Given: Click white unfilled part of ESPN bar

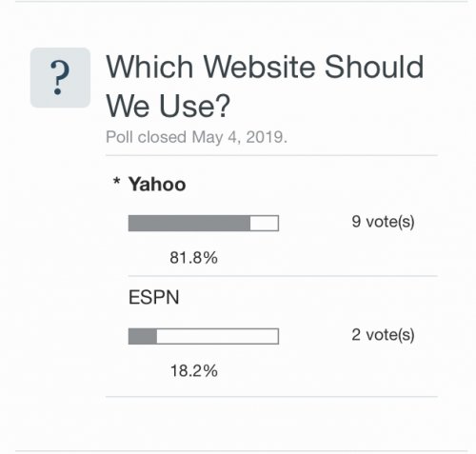Looking at the screenshot, I should tap(218, 336).
